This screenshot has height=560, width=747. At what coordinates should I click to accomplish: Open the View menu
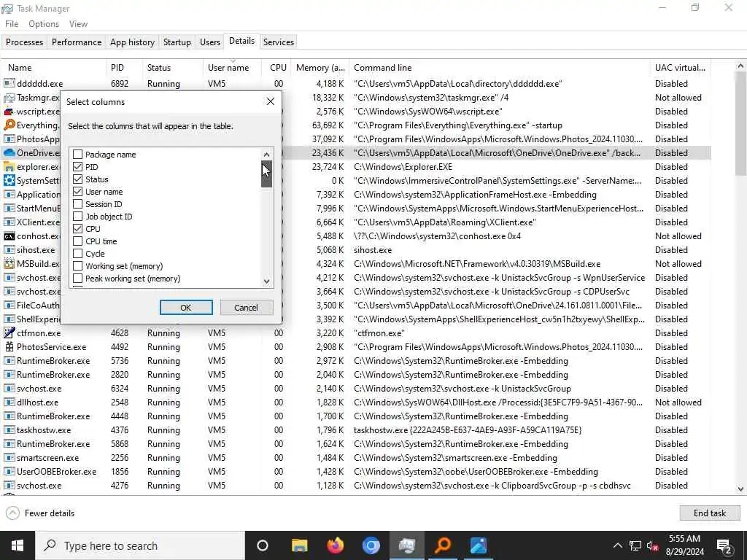78,24
